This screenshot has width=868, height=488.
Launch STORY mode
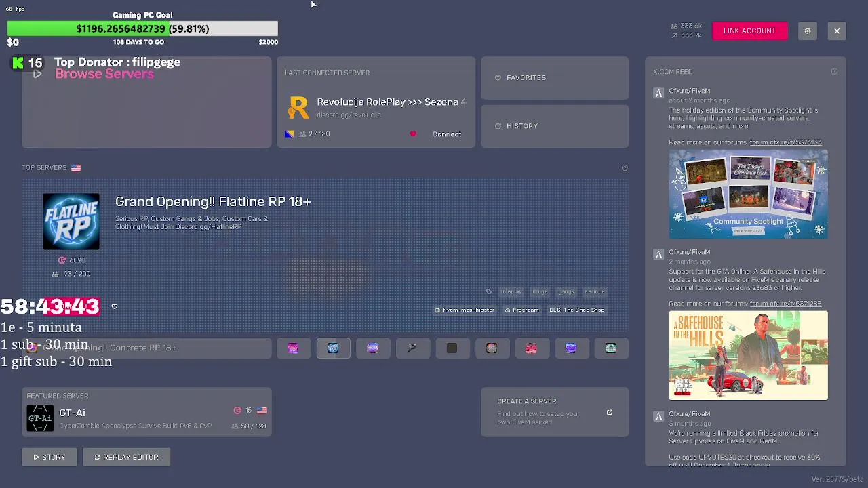tap(50, 457)
